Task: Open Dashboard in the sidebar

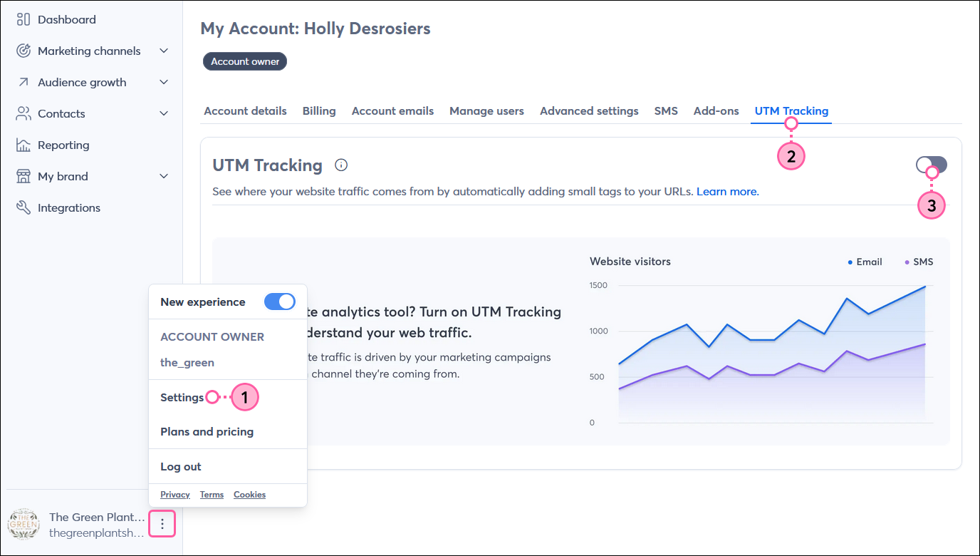Action: click(x=67, y=19)
